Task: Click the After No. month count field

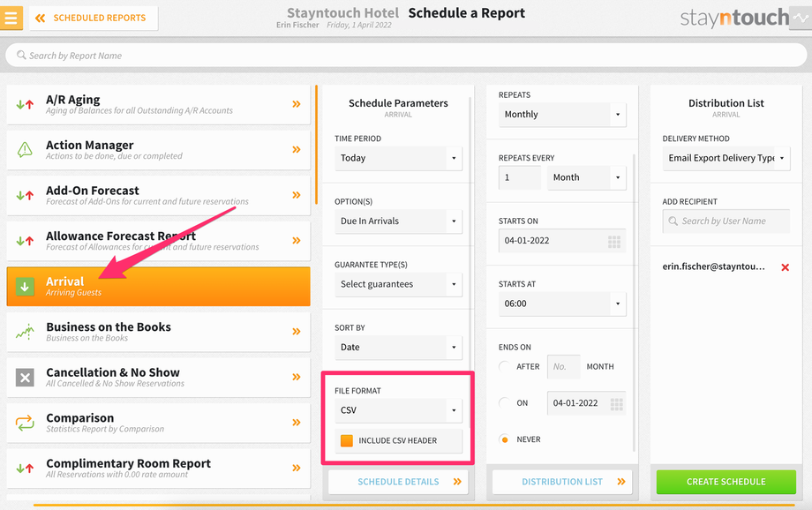Action: click(x=563, y=366)
